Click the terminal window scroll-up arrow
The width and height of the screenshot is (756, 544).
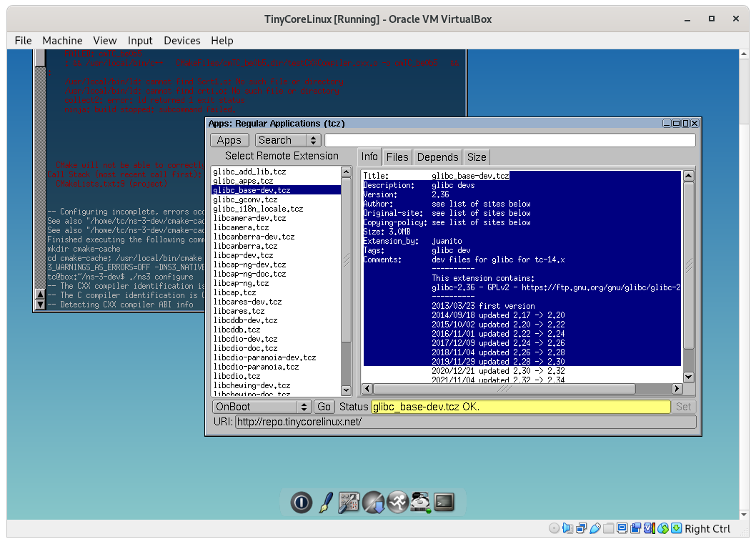tap(40, 295)
